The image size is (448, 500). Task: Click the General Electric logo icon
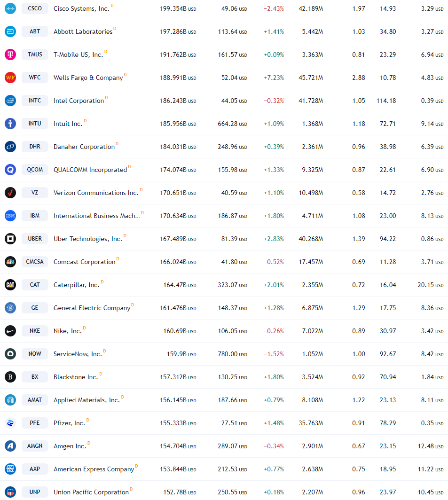point(10,308)
